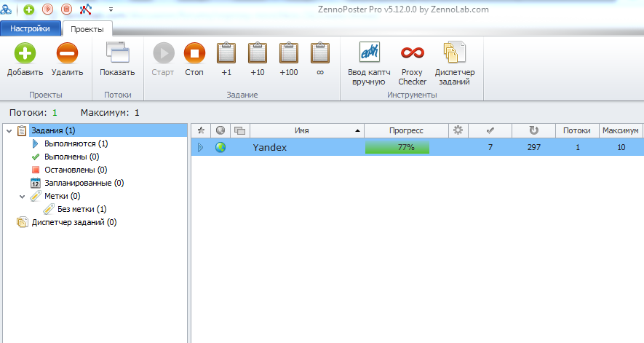Screen dimensions: 644x343
Task: Select Задания (1) in tree
Action: 53,131
